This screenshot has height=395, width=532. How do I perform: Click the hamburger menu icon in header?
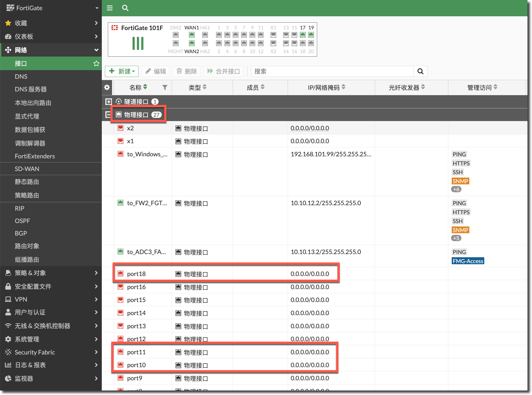click(109, 8)
